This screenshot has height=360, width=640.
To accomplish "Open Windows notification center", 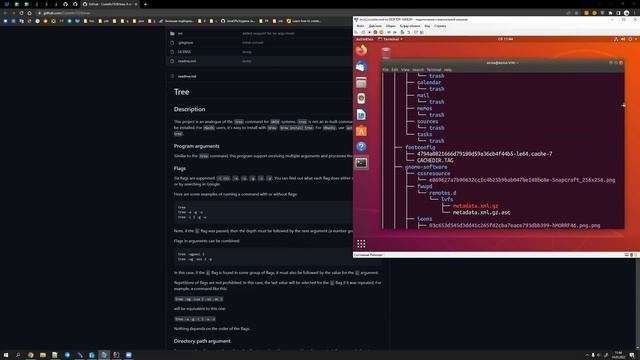I will pos(632,355).
